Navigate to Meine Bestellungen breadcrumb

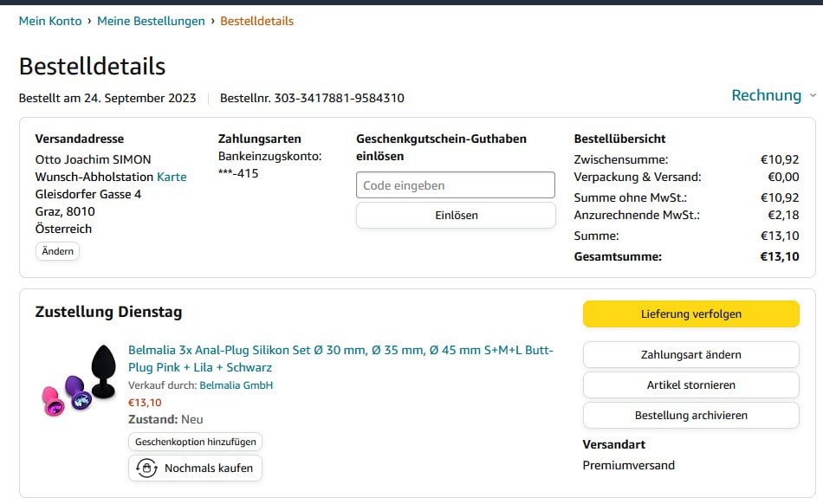point(151,21)
